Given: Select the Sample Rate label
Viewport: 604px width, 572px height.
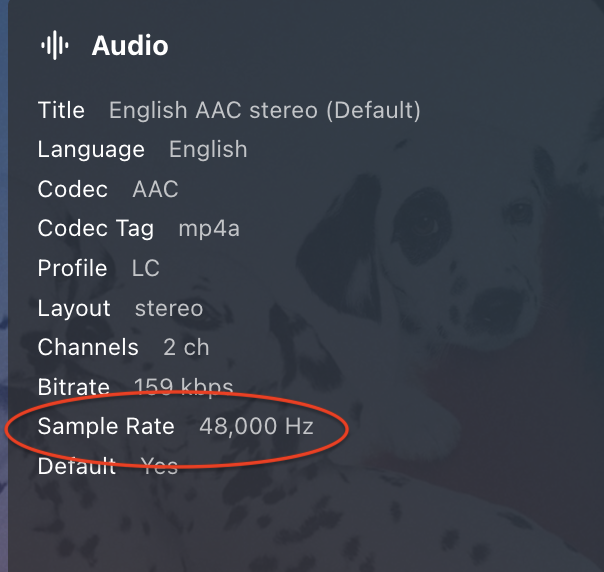Looking at the screenshot, I should click(x=106, y=427).
